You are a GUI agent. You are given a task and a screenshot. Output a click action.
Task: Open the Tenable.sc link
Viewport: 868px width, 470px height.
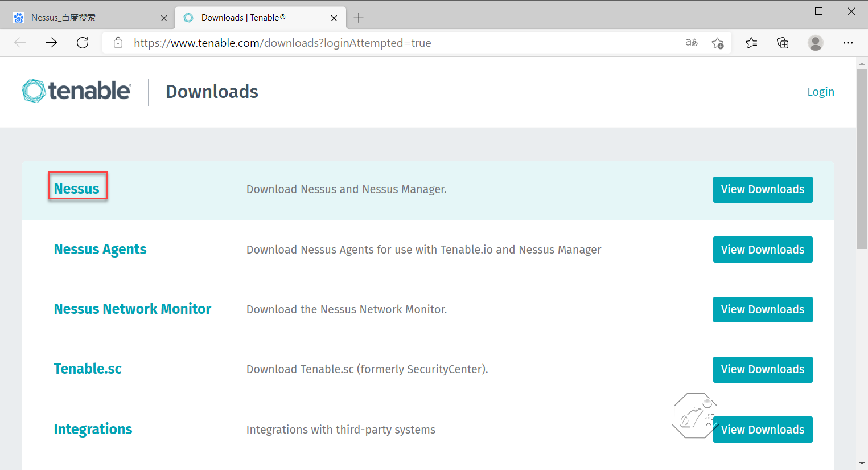(x=88, y=369)
